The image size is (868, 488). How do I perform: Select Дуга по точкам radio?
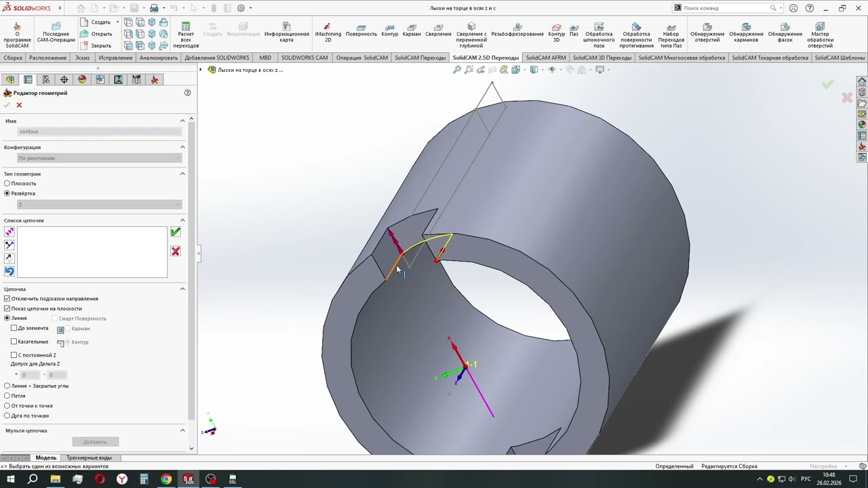pos(7,415)
